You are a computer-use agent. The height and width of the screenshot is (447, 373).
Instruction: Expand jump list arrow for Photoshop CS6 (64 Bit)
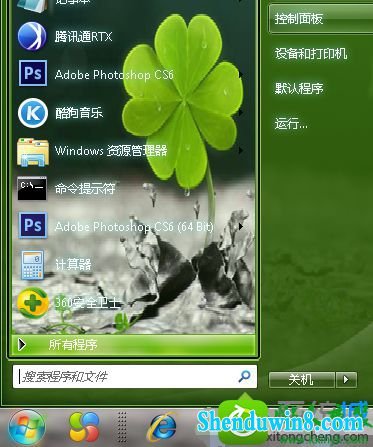point(240,226)
